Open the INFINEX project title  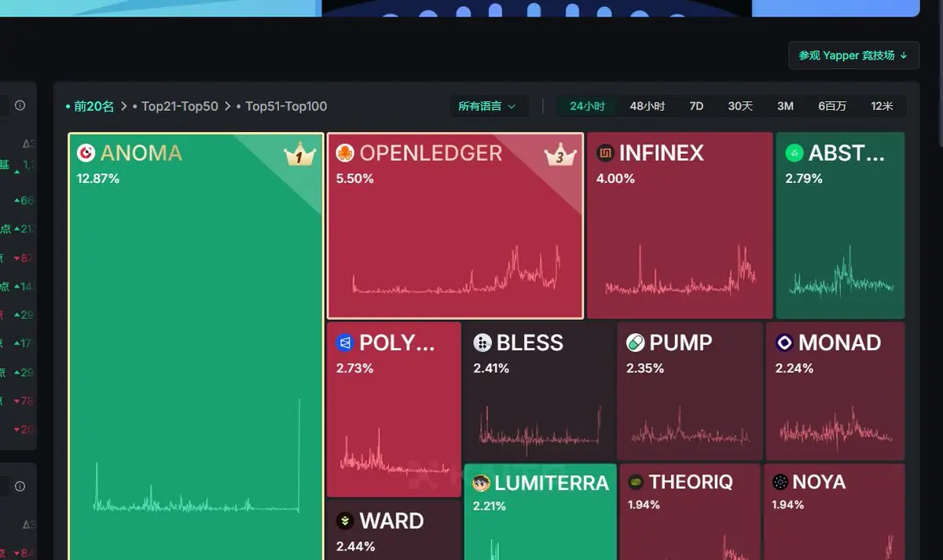[x=662, y=153]
